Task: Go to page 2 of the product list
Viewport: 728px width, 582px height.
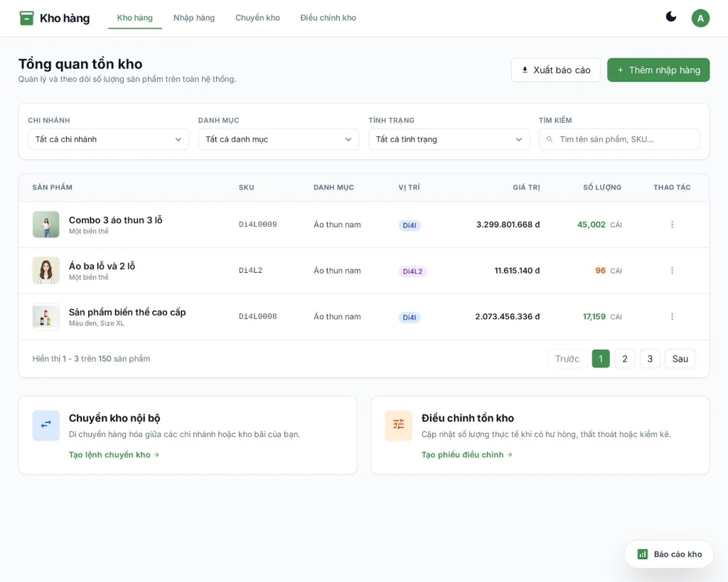Action: click(624, 359)
